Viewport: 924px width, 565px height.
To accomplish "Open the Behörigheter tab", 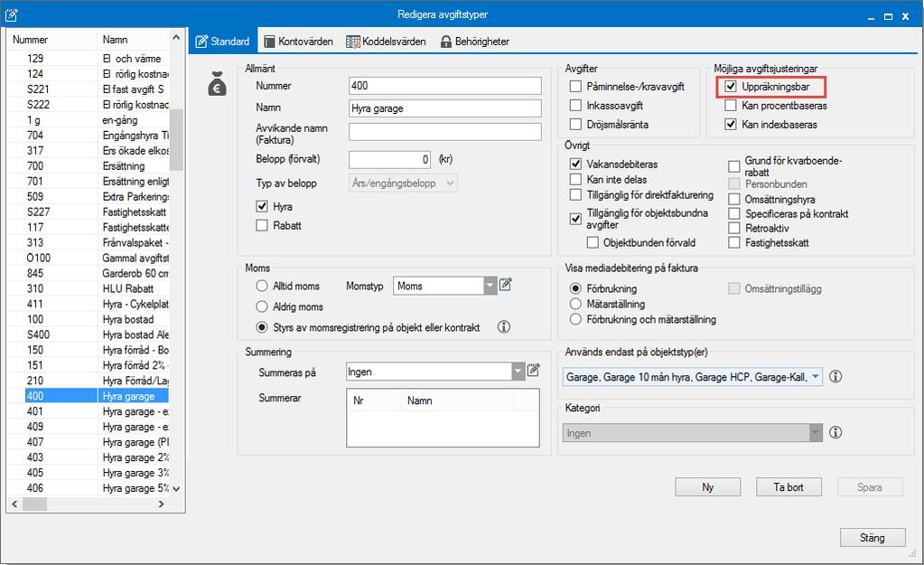I will (475, 42).
